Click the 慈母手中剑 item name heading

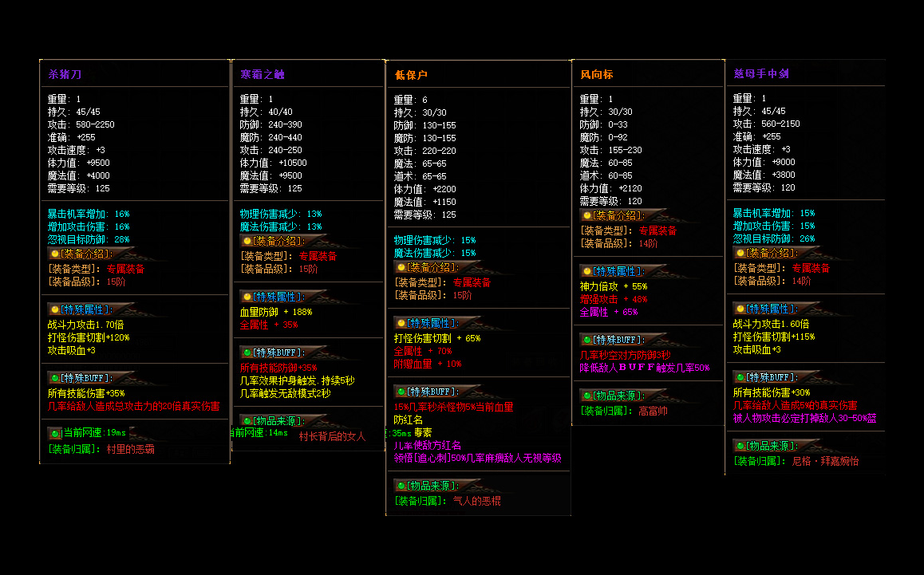[761, 74]
